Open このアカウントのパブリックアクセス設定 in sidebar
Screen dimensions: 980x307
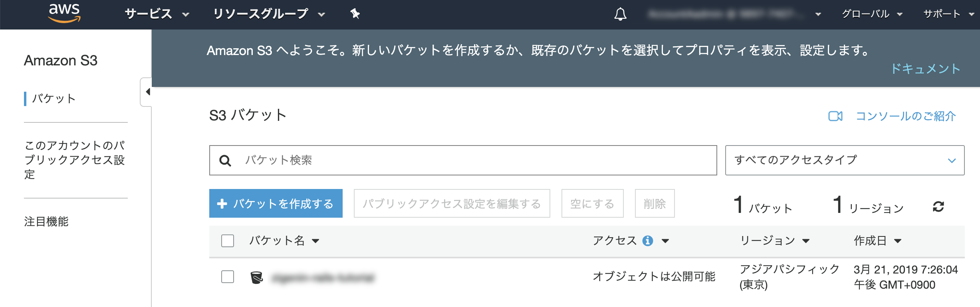coord(75,160)
